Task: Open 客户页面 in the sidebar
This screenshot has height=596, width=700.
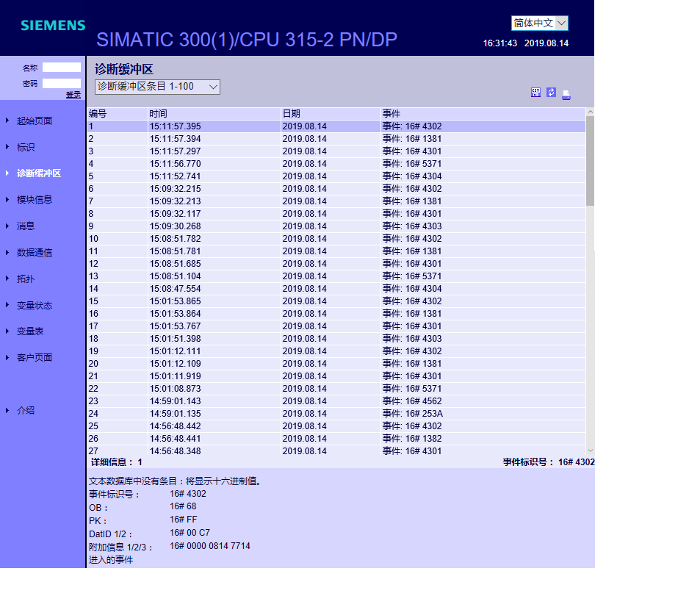Action: (35, 357)
